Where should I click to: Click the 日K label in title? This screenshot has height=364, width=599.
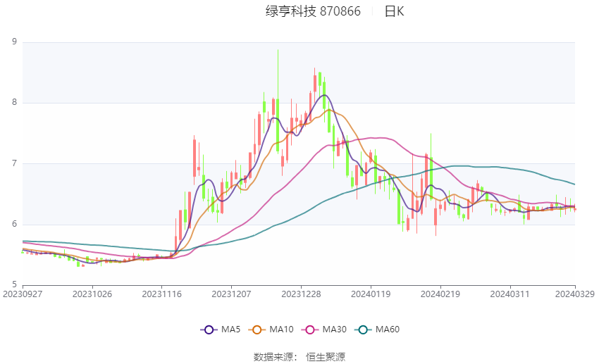pyautogui.click(x=394, y=11)
